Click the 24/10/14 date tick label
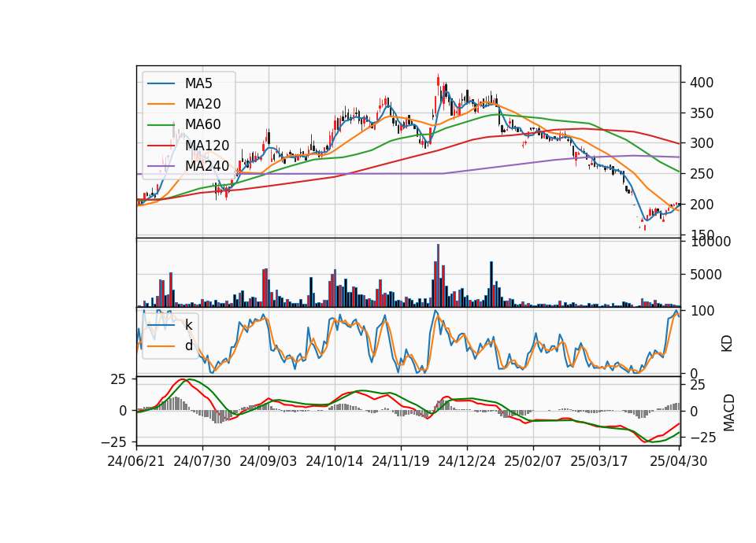Screen dimensions: 756x543 click(334, 461)
